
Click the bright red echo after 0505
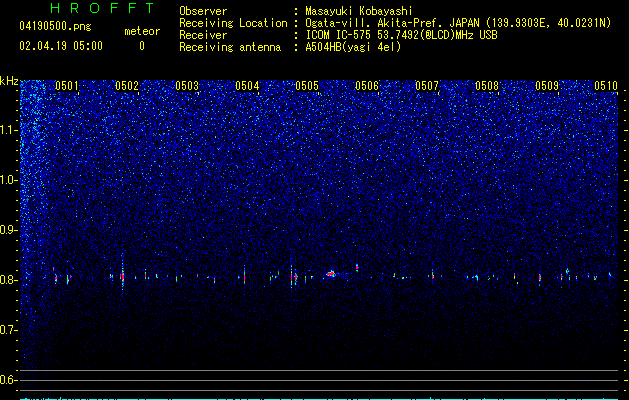tap(331, 274)
